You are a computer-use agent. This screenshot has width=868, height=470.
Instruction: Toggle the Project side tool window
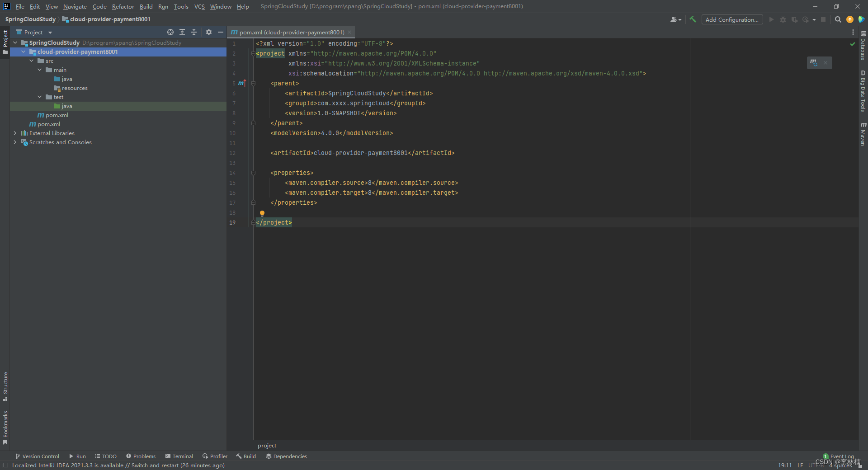pos(5,42)
